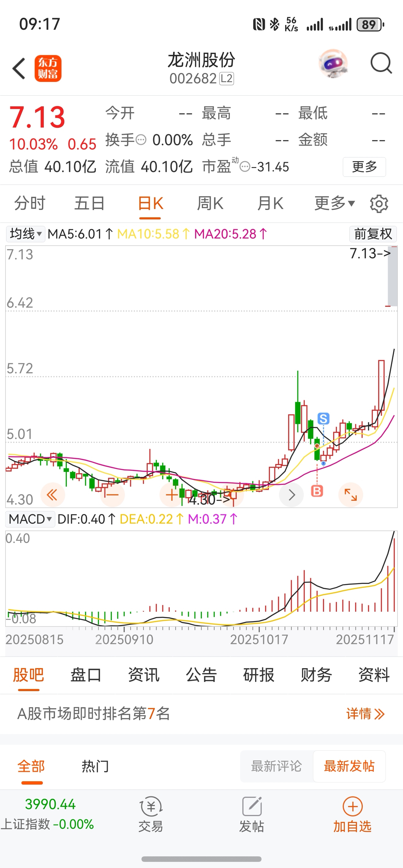Screen dimensions: 403x868
Task: Tap DIF:0.40 value
Action: tap(87, 519)
